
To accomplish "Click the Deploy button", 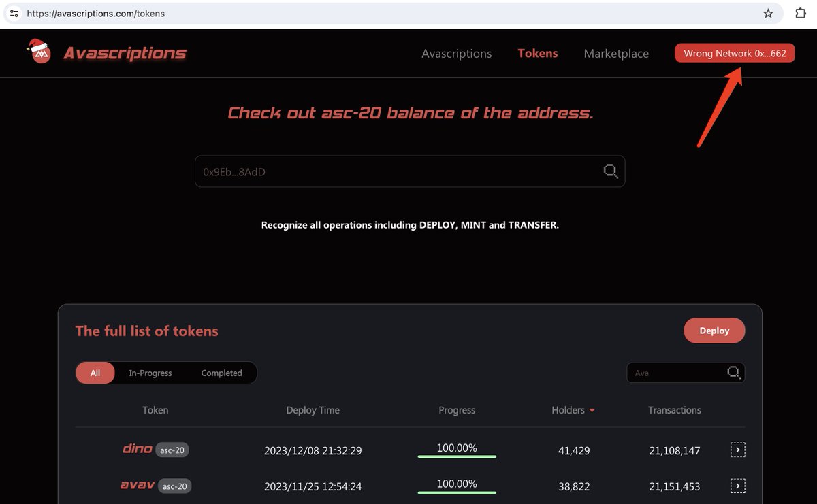I will [x=714, y=331].
